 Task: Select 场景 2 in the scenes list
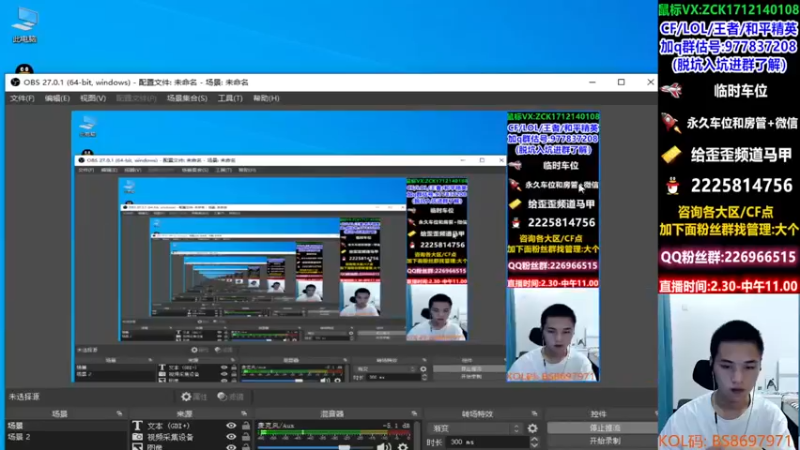click(x=66, y=437)
